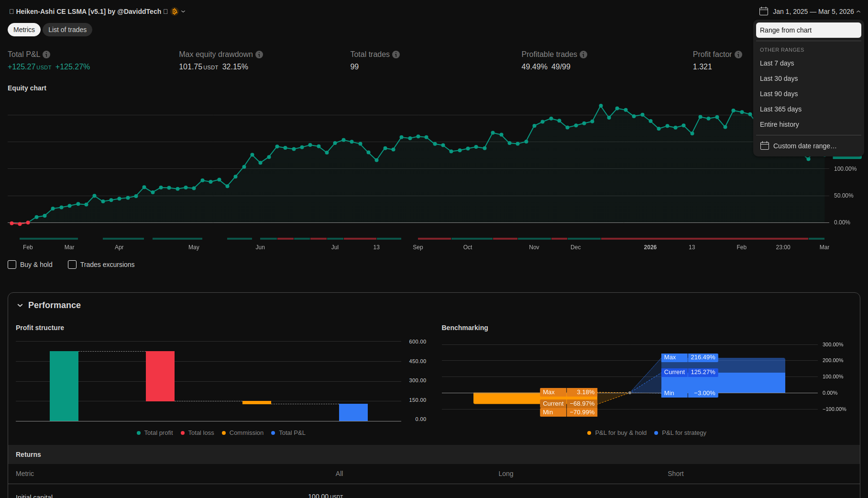This screenshot has height=498, width=868.
Task: Open the strategy name dropdown chevron
Action: coord(183,11)
